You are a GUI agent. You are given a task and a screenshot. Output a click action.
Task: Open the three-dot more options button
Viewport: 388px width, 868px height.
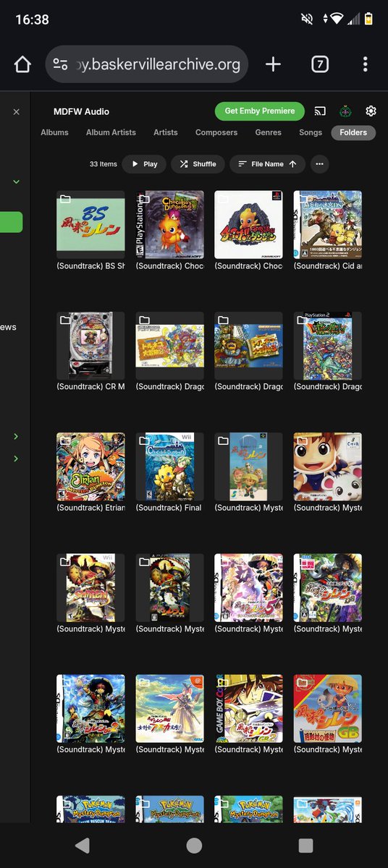(319, 164)
